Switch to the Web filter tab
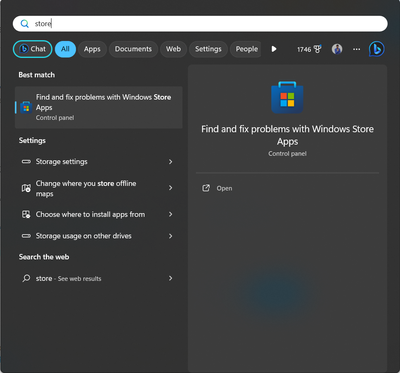The width and height of the screenshot is (400, 373). click(173, 49)
